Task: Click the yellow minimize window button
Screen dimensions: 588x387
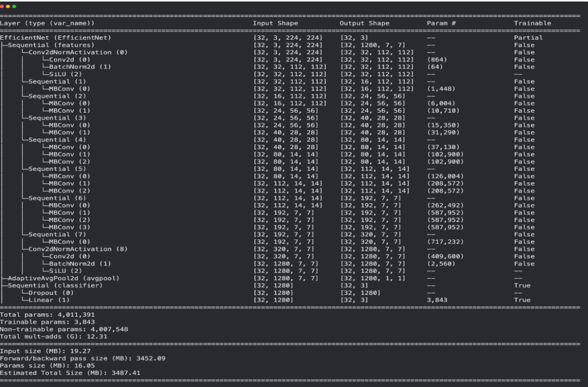Action: tap(8, 7)
